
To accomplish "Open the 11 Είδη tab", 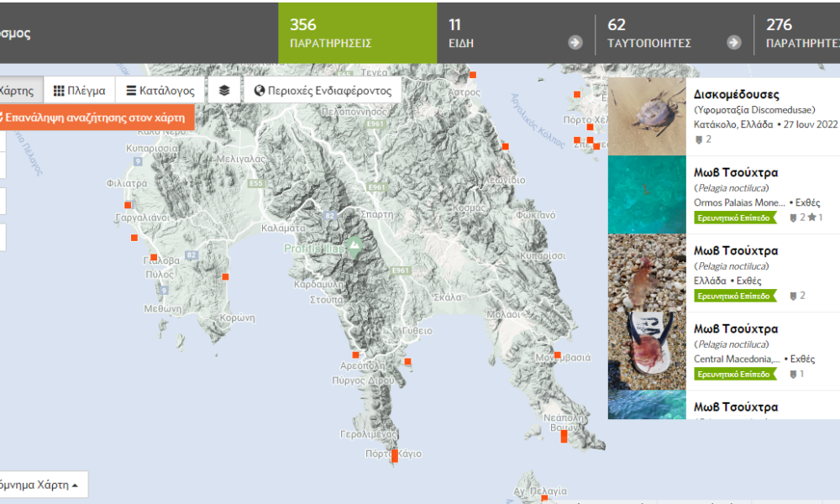I will click(x=516, y=34).
